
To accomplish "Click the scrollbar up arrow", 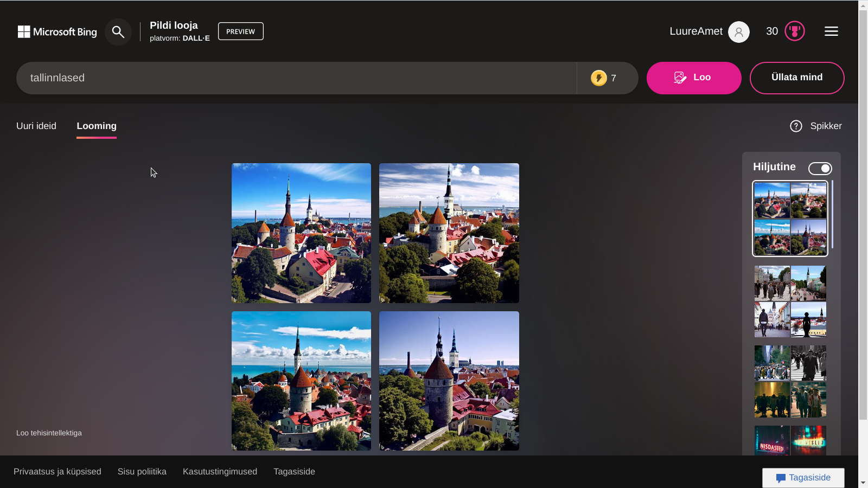I will (863, 5).
